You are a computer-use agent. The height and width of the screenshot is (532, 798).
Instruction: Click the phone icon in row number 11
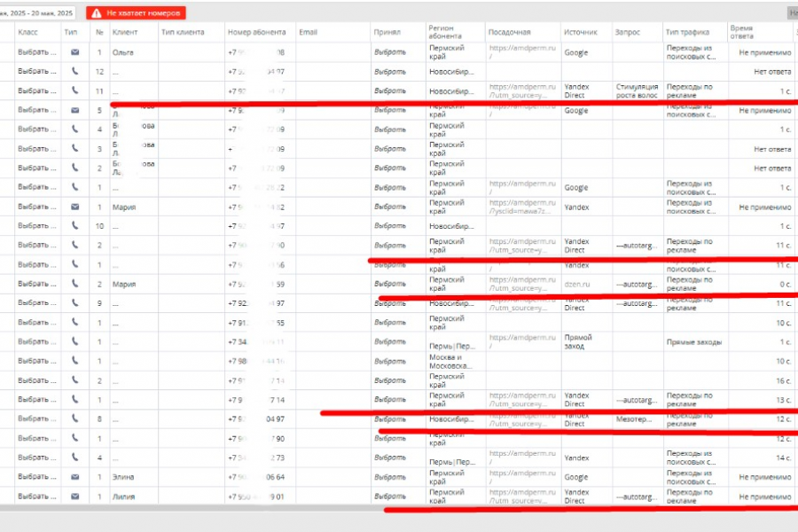click(x=74, y=90)
